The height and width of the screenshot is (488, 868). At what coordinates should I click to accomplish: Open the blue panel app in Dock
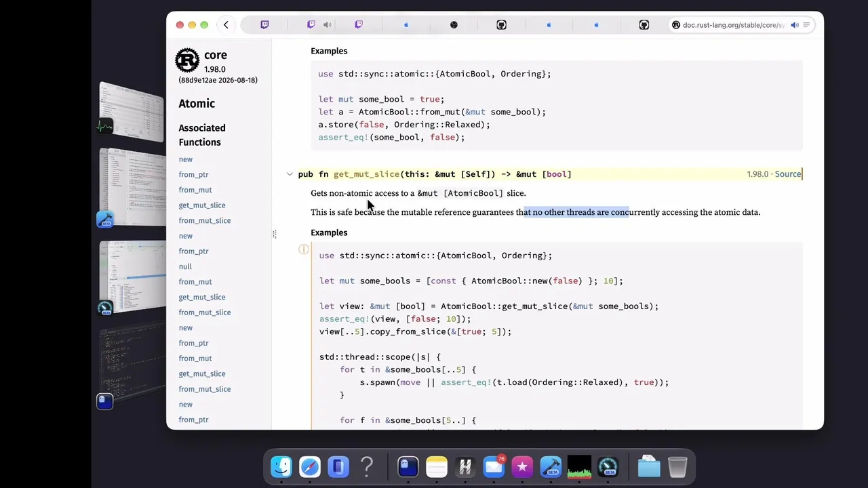tap(338, 466)
